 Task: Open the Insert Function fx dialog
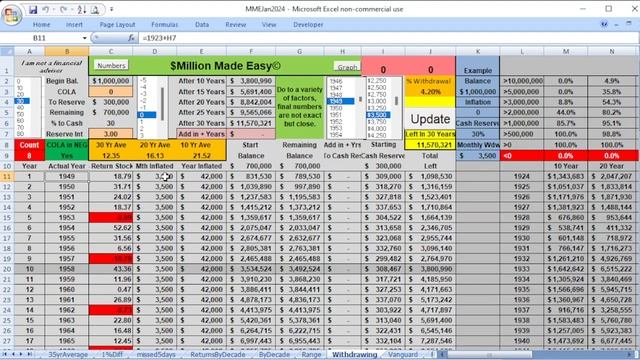(131, 38)
